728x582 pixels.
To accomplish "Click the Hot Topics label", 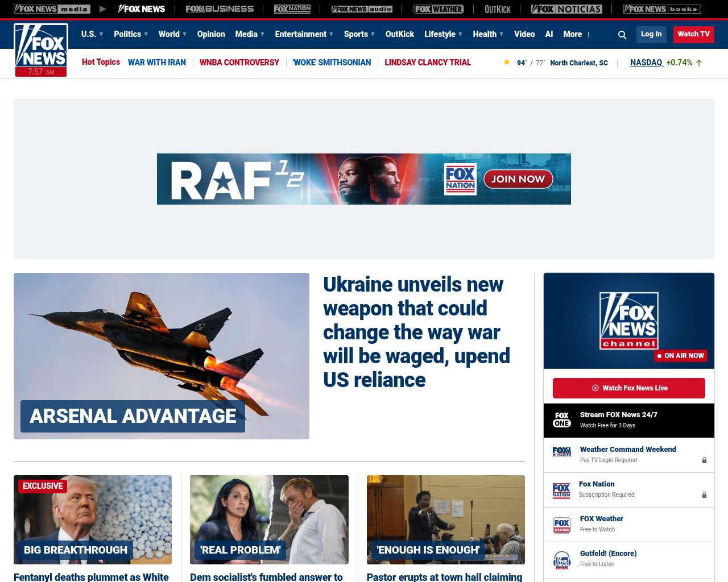I will 101,62.
